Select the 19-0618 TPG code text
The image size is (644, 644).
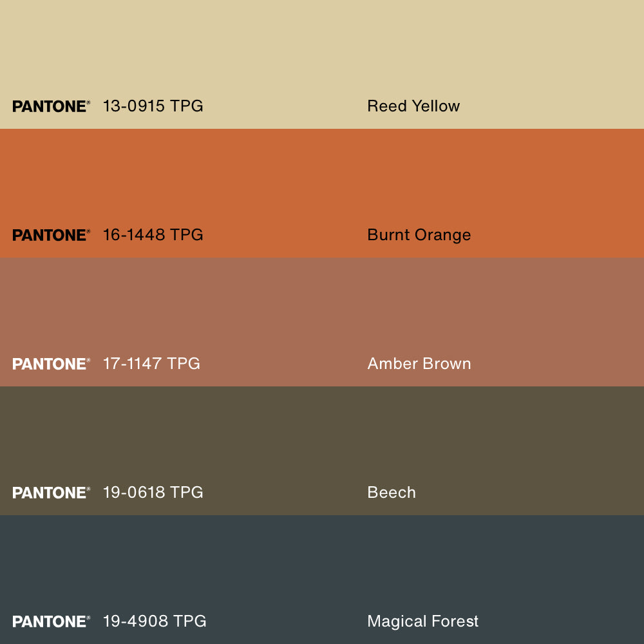point(153,493)
